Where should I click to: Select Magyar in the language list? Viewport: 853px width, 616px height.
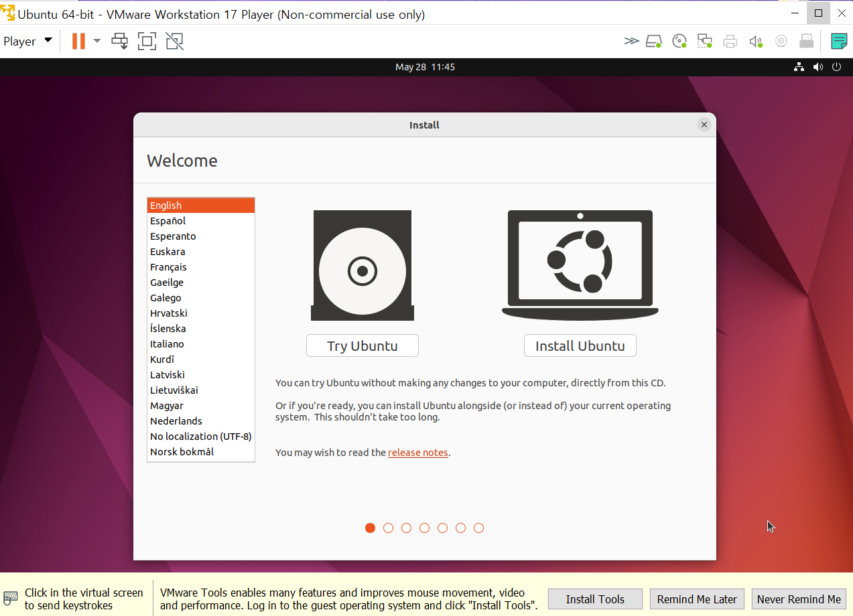(201, 406)
